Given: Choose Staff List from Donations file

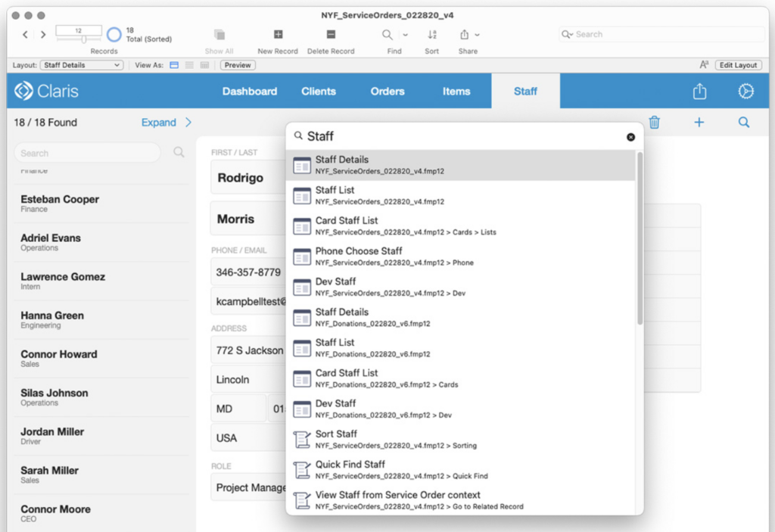Looking at the screenshot, I should tap(461, 347).
